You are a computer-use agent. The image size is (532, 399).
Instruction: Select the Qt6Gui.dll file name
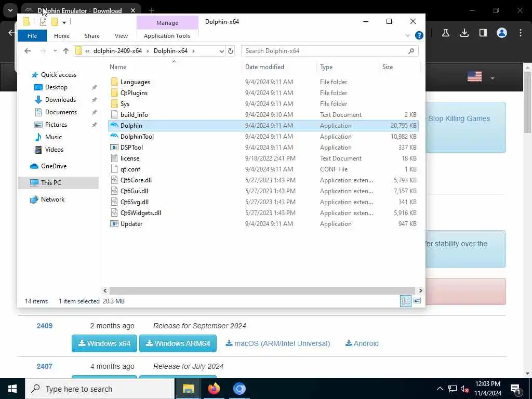coord(134,191)
